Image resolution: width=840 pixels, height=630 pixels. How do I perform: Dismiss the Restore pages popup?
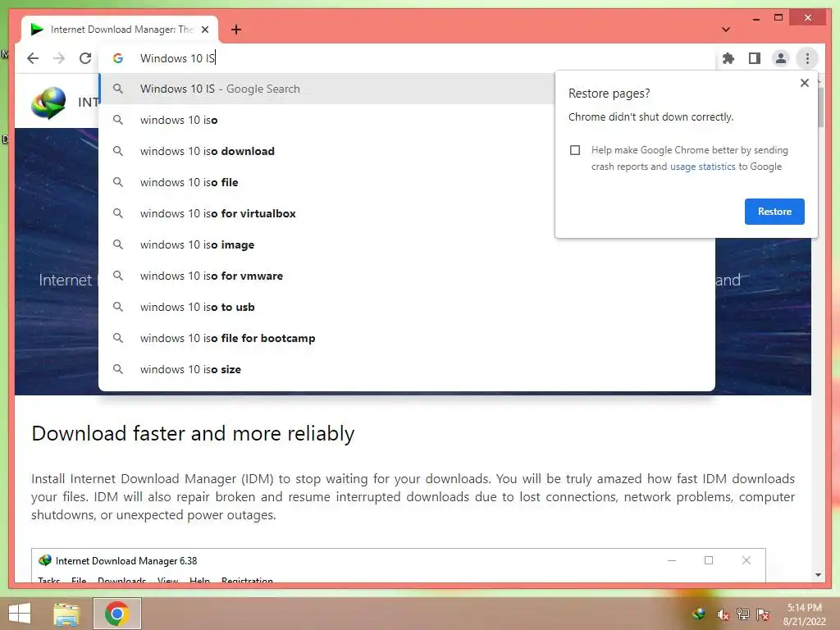click(x=804, y=83)
